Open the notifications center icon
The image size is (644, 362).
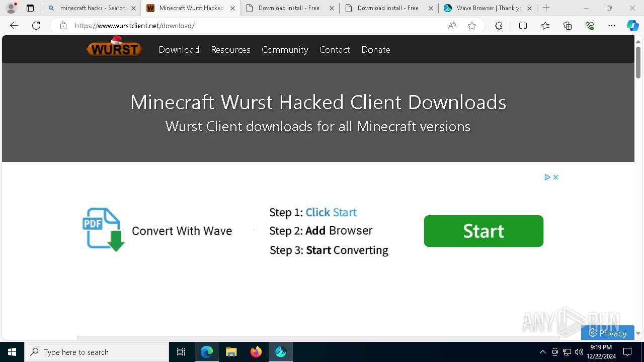point(628,352)
